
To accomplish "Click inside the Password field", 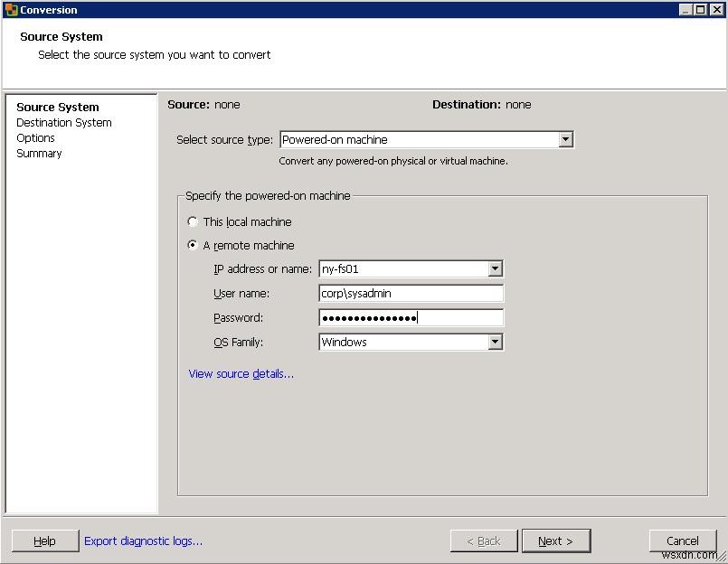I will click(407, 317).
